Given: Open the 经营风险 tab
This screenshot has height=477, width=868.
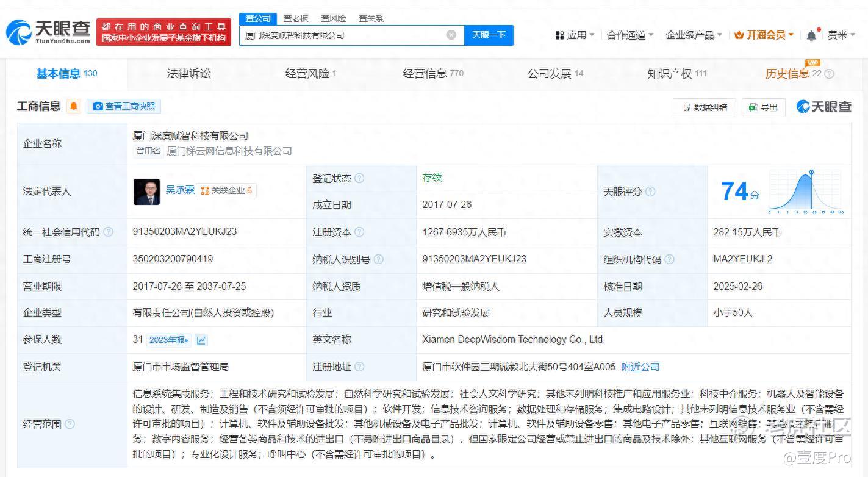Looking at the screenshot, I should [x=310, y=74].
